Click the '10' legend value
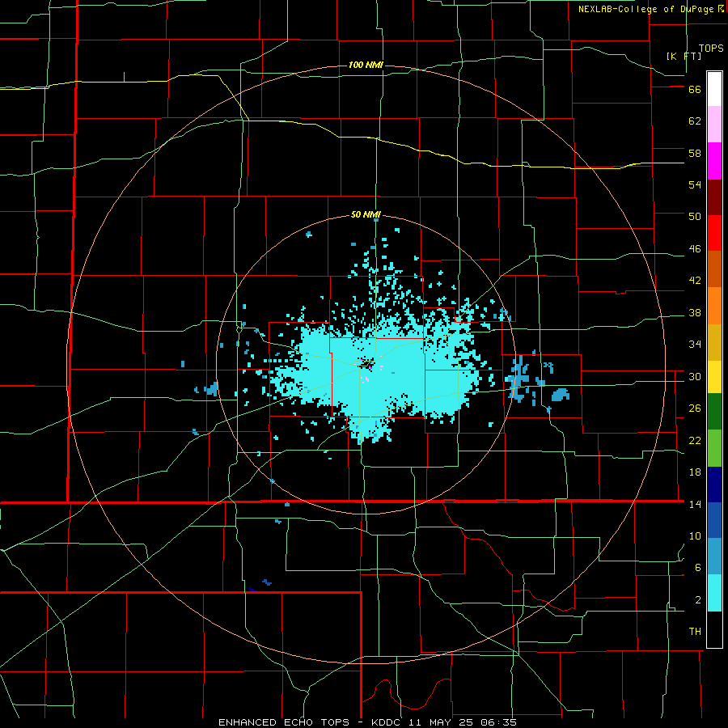 tap(695, 535)
